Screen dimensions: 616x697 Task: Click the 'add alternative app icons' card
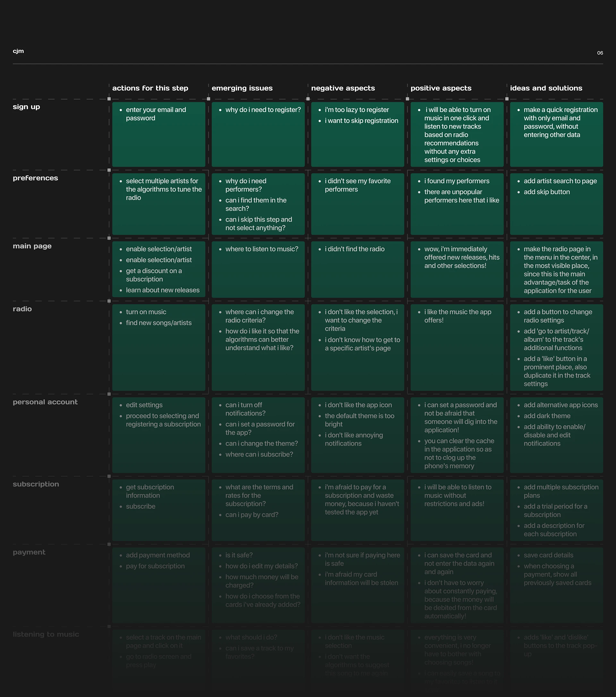[556, 435]
